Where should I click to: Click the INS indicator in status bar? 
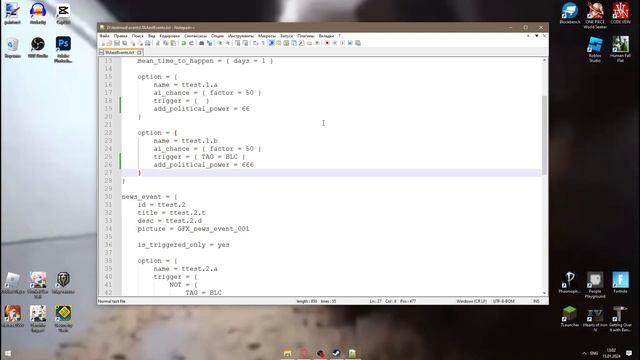click(x=536, y=301)
